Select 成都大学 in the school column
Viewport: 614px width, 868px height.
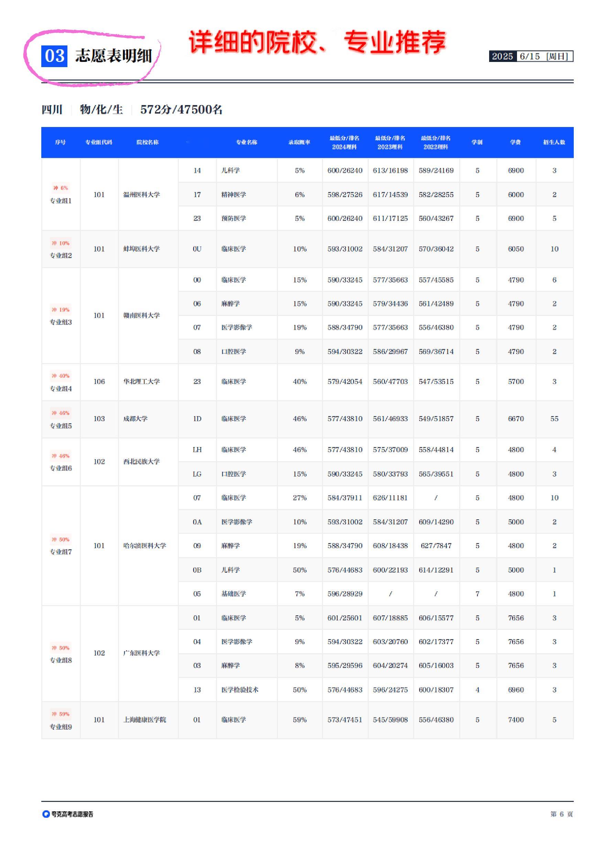point(135,419)
